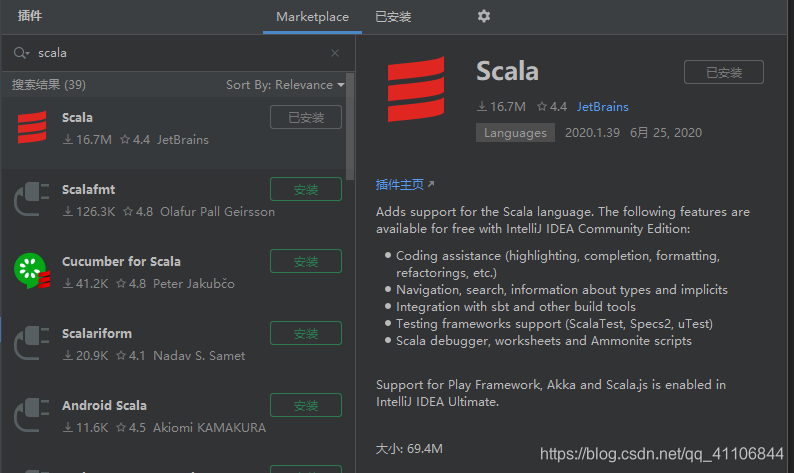The image size is (794, 473).
Task: Click the Android Scala plugin icon
Action: (32, 415)
